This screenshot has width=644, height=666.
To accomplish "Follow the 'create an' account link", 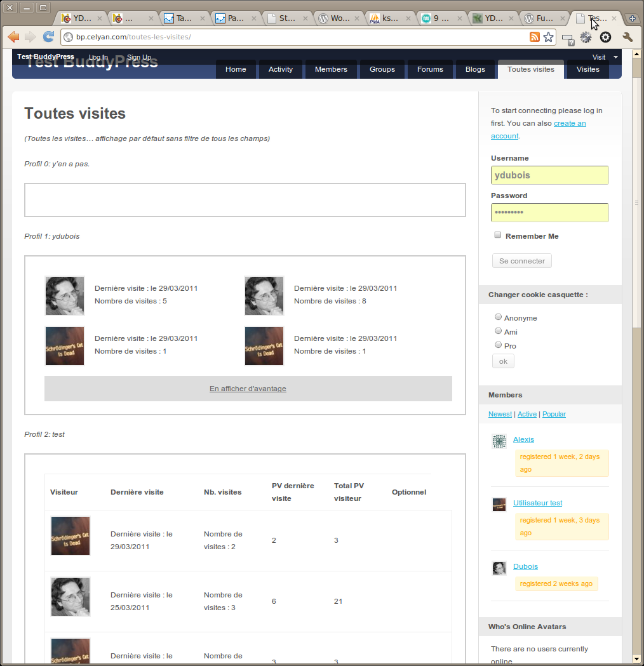I will point(570,123).
